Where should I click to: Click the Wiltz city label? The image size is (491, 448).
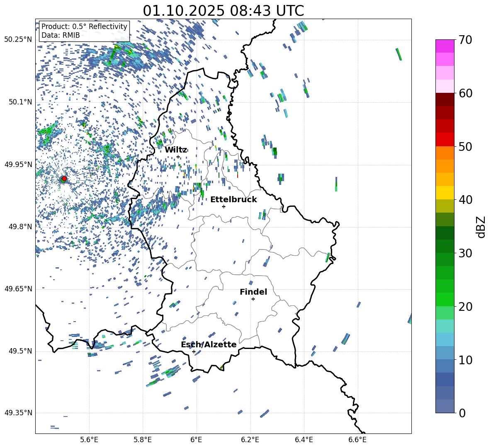176,150
